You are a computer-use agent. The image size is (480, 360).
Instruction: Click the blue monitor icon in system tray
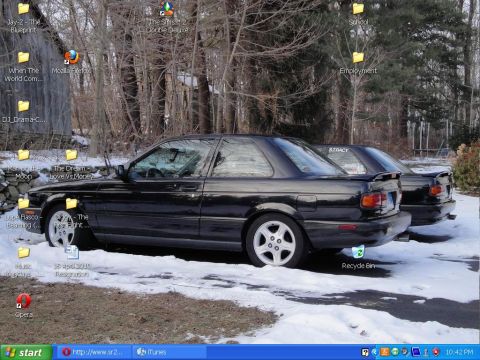[416, 352]
